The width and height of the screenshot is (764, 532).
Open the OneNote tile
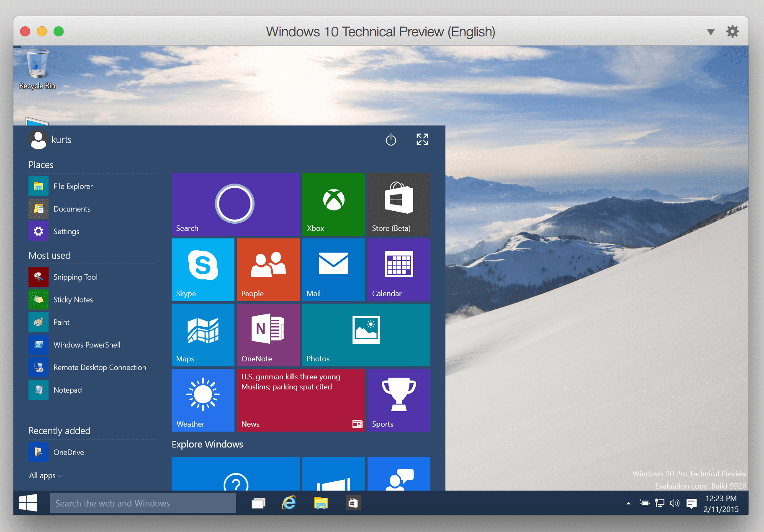(268, 335)
